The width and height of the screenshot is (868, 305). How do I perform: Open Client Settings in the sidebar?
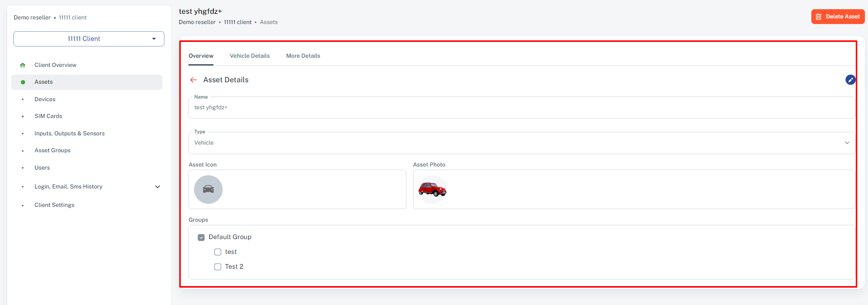click(55, 205)
